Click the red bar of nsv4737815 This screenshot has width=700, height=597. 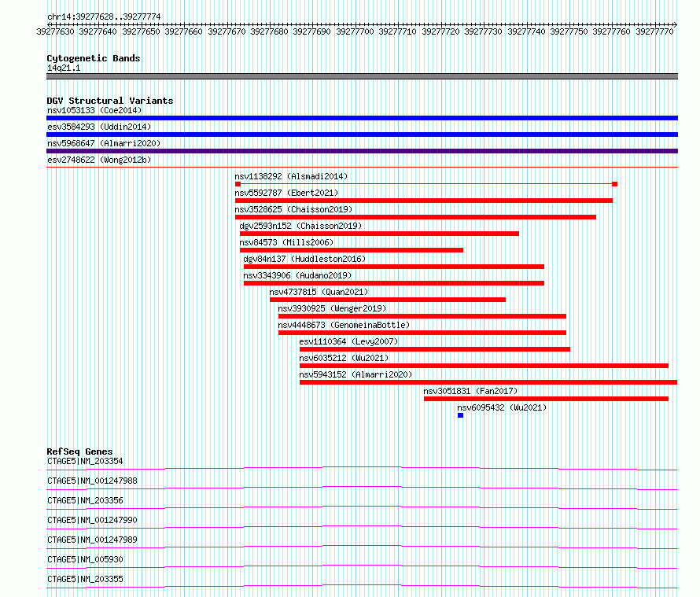tap(388, 300)
